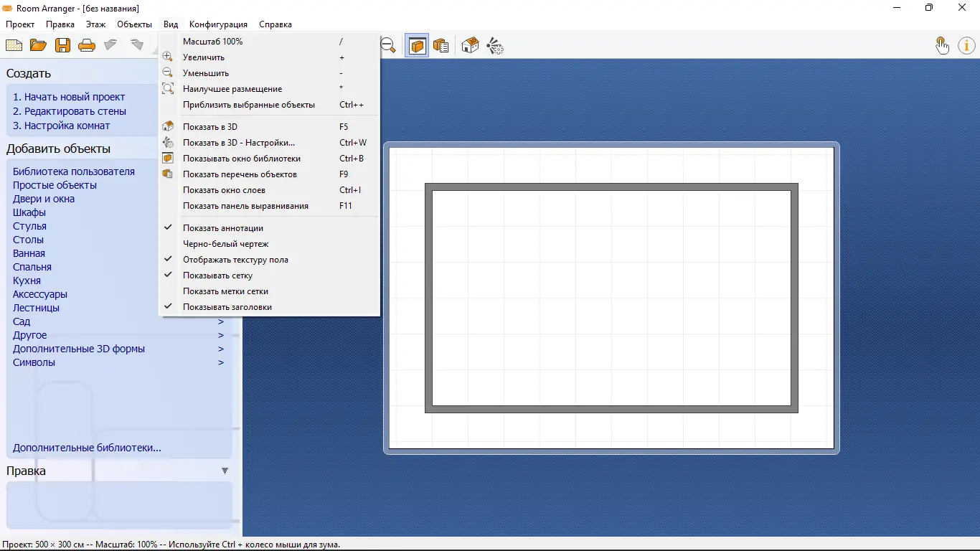Close the open «Вид» menu via its title

[171, 24]
